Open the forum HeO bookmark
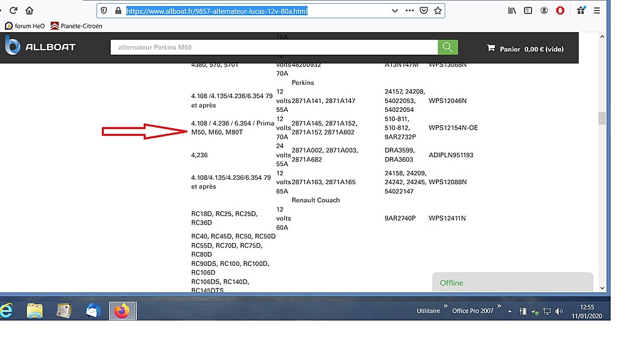This screenshot has width=644, height=362. [x=25, y=26]
